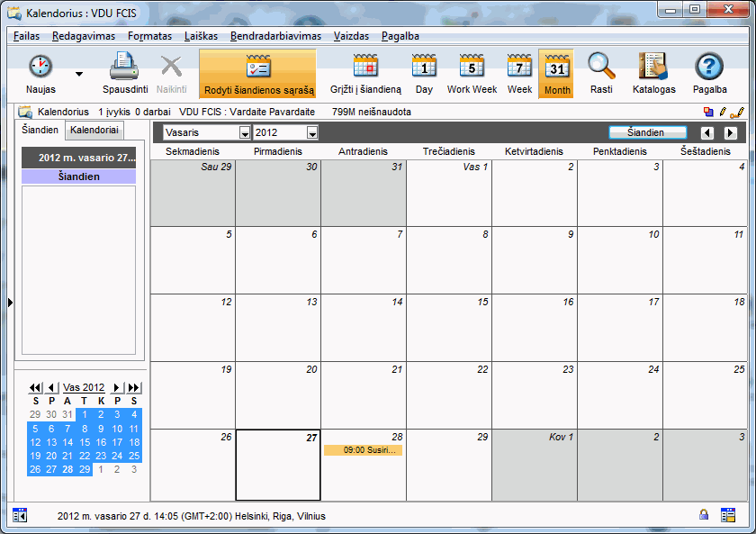Expand the Naujas dropdown arrow
Image resolution: width=756 pixels, height=534 pixels.
point(78,74)
